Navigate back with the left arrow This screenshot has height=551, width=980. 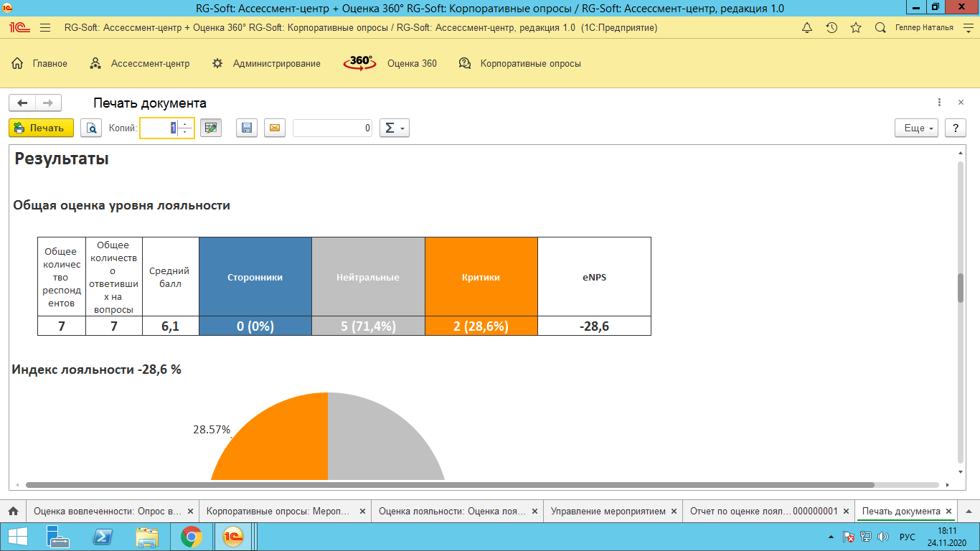click(x=22, y=103)
